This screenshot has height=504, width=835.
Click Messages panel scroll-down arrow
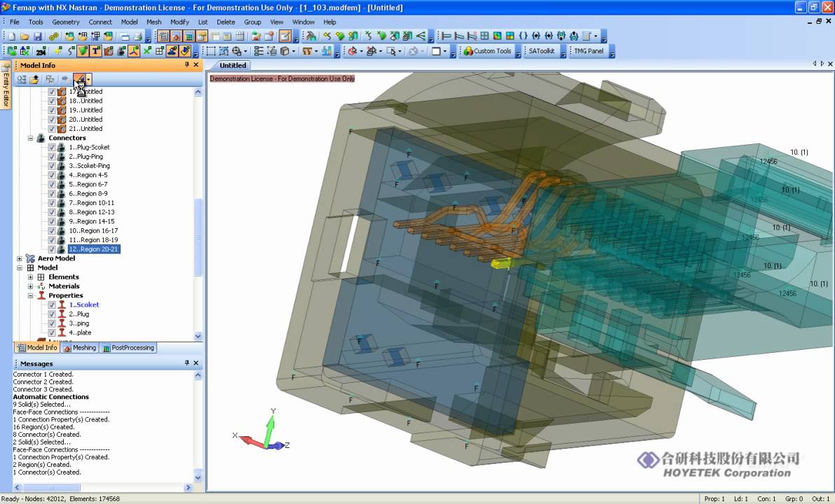point(198,477)
